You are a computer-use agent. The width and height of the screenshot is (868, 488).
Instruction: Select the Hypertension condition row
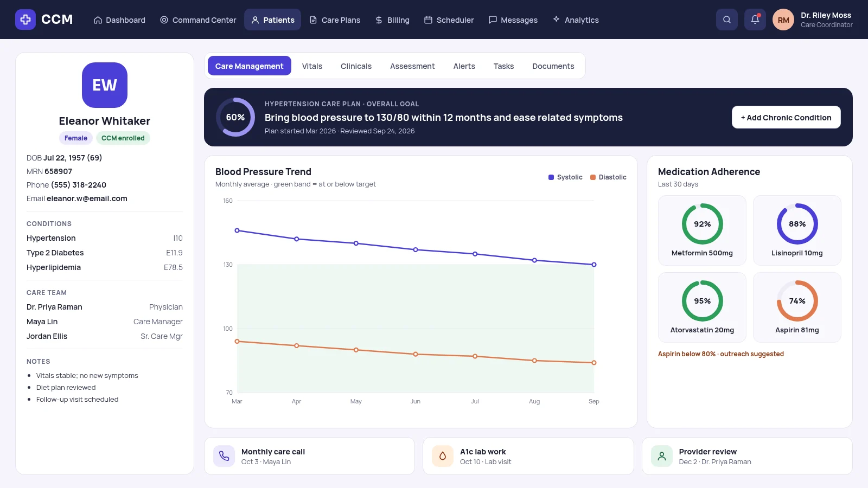pos(105,238)
